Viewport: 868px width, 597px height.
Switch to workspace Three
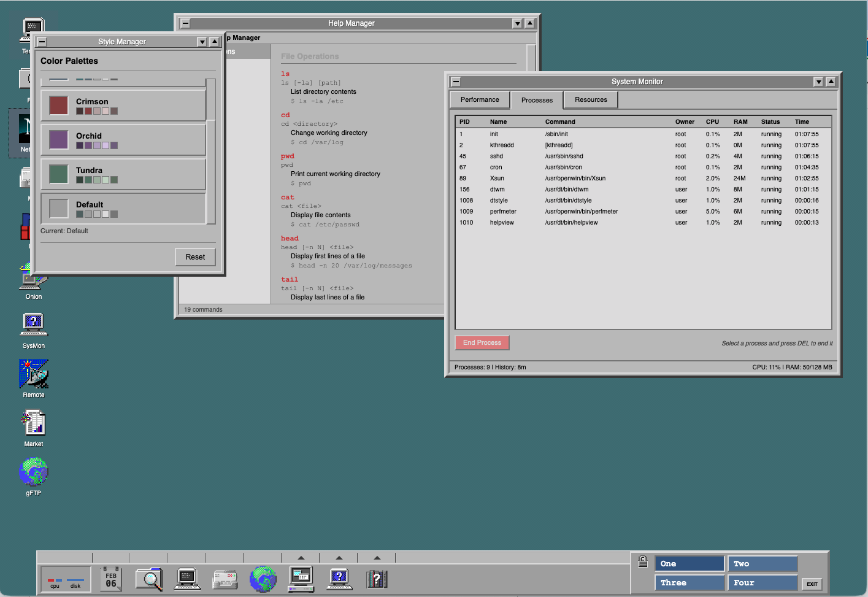pyautogui.click(x=689, y=582)
